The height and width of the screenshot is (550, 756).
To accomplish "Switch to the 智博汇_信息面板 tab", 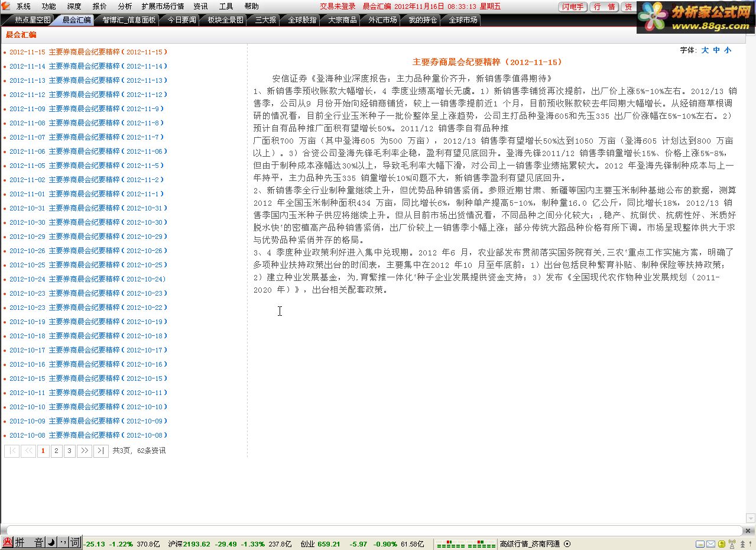I will 129,20.
